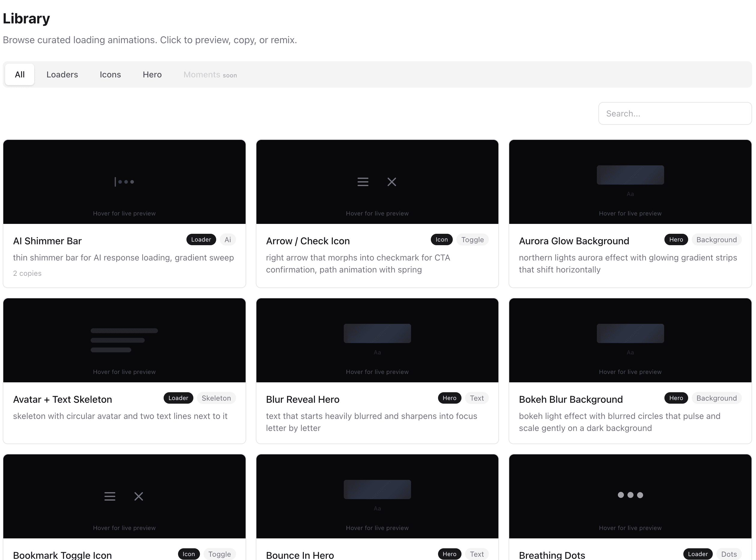Click the three dots in Breathing Dots preview
The width and height of the screenshot is (756, 560).
[630, 495]
